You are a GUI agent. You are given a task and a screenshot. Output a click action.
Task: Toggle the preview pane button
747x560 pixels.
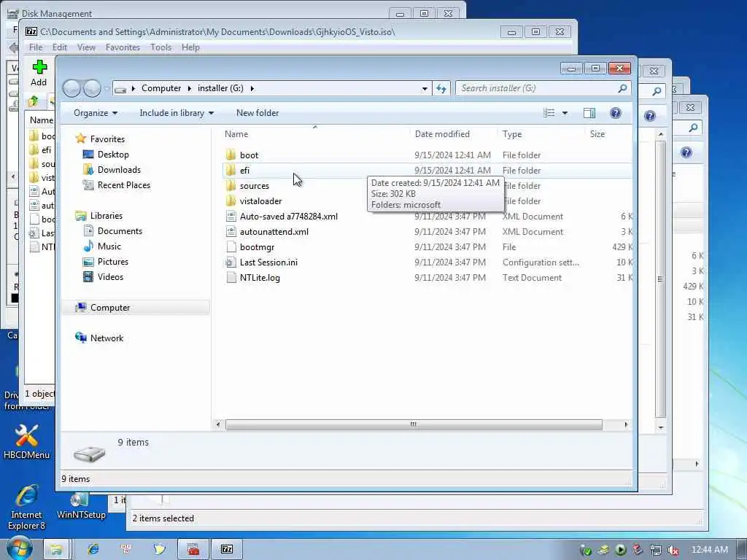click(589, 113)
